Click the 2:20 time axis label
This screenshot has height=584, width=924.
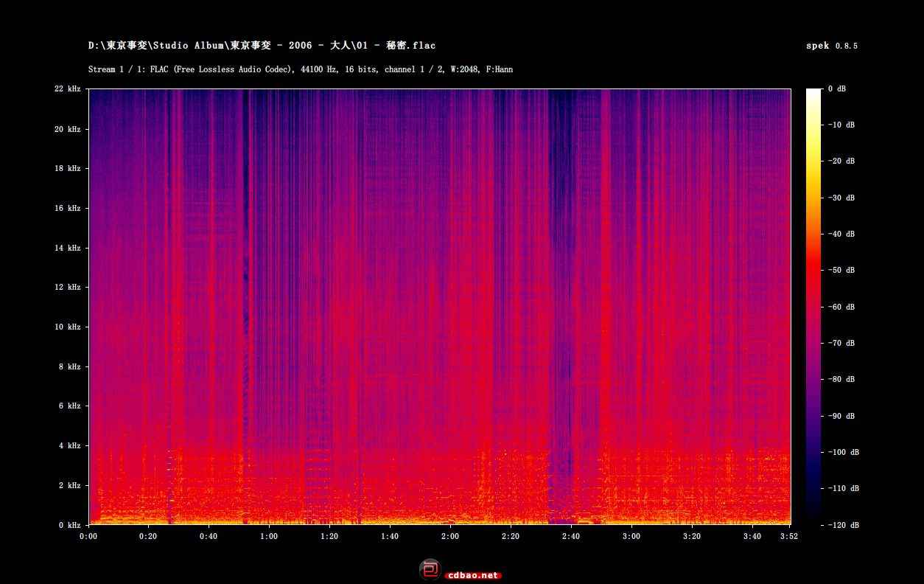(x=511, y=537)
